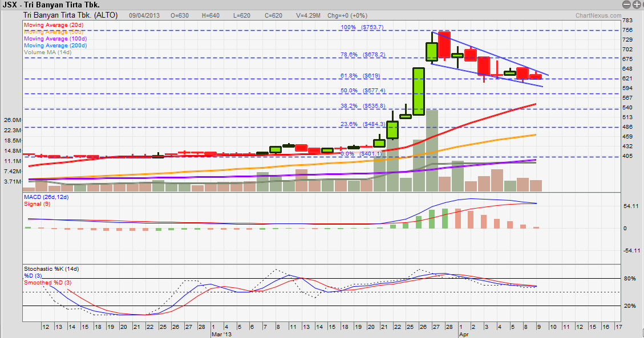Click the 38.2% ($535.8) retracement label
The image size is (644, 338).
[363, 105]
